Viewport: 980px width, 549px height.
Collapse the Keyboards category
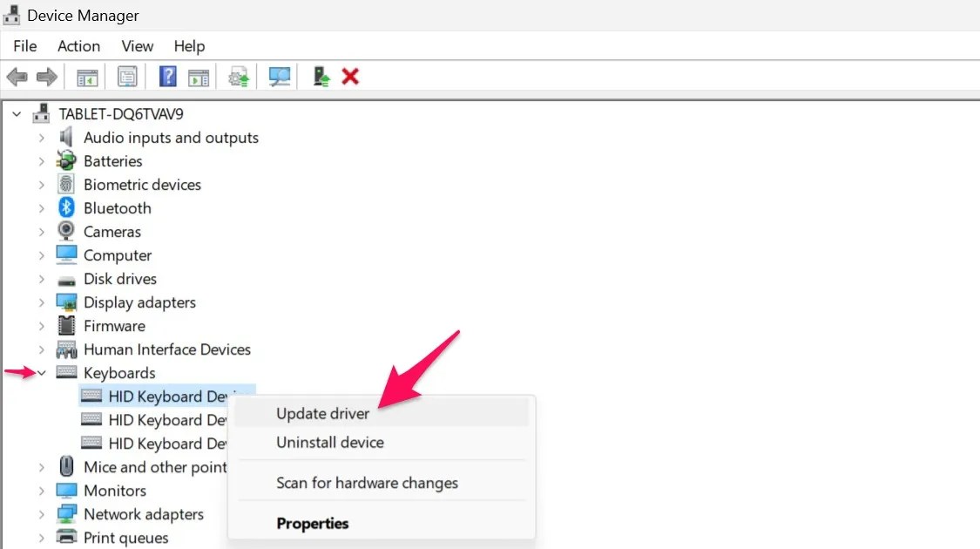pyautogui.click(x=42, y=372)
